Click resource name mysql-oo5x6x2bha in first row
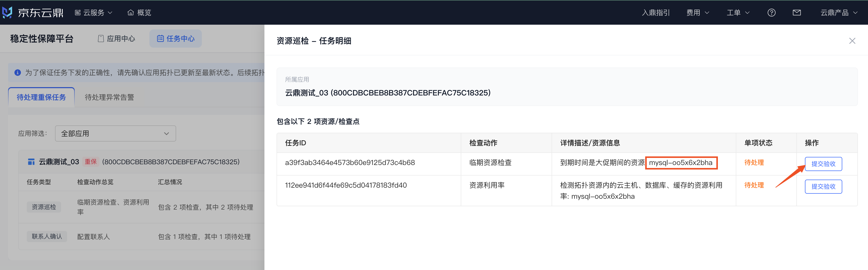Screen dimensions: 868x270 pyautogui.click(x=681, y=163)
